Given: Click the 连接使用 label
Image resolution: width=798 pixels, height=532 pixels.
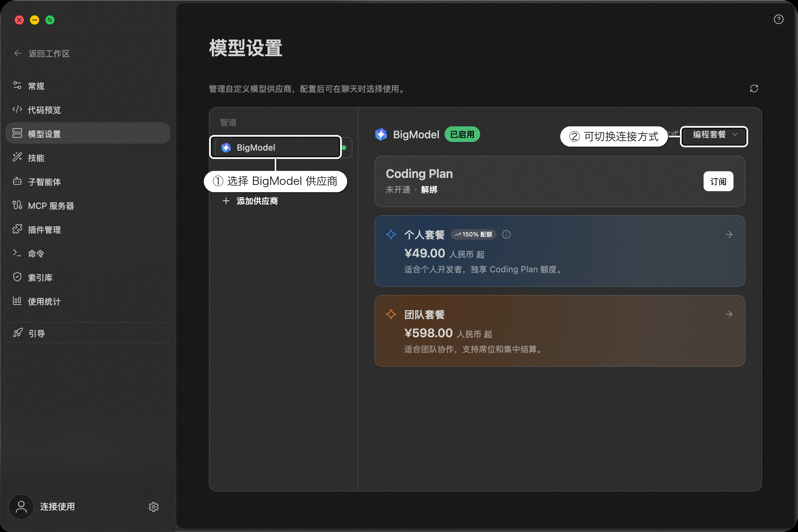Looking at the screenshot, I should coord(57,506).
